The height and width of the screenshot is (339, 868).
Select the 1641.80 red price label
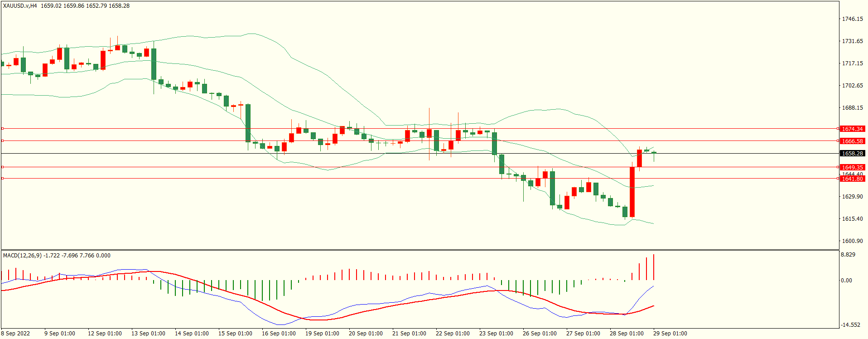point(852,179)
